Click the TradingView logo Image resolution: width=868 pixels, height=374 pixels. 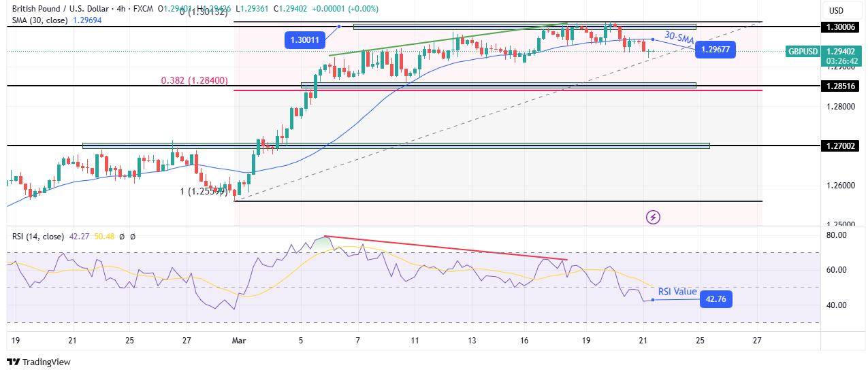[x=38, y=362]
